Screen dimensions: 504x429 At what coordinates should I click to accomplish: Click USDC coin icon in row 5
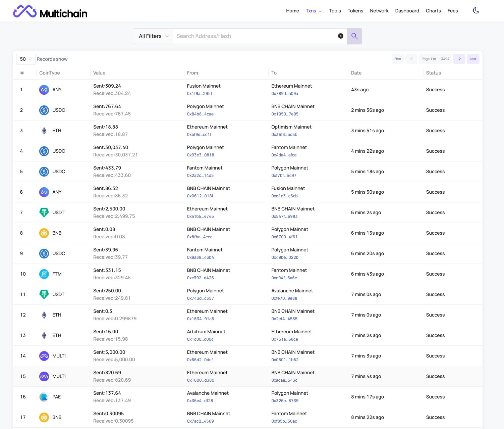click(x=44, y=172)
